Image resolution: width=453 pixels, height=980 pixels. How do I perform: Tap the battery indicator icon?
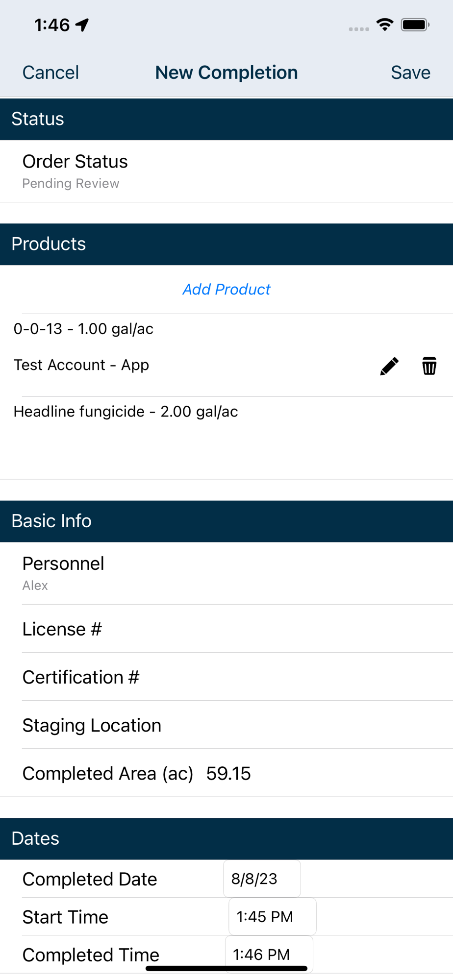point(415,24)
